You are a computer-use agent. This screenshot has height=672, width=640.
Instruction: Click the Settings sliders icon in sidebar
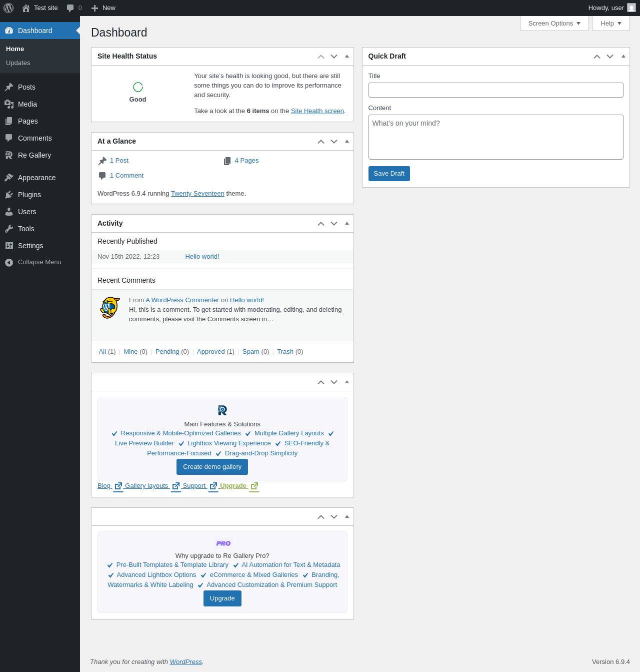point(9,246)
